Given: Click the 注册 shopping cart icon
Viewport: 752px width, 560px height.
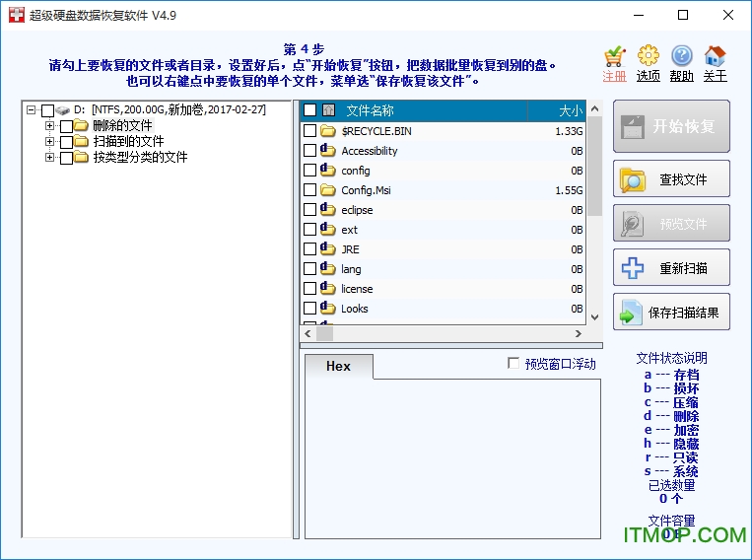Looking at the screenshot, I should pyautogui.click(x=615, y=56).
